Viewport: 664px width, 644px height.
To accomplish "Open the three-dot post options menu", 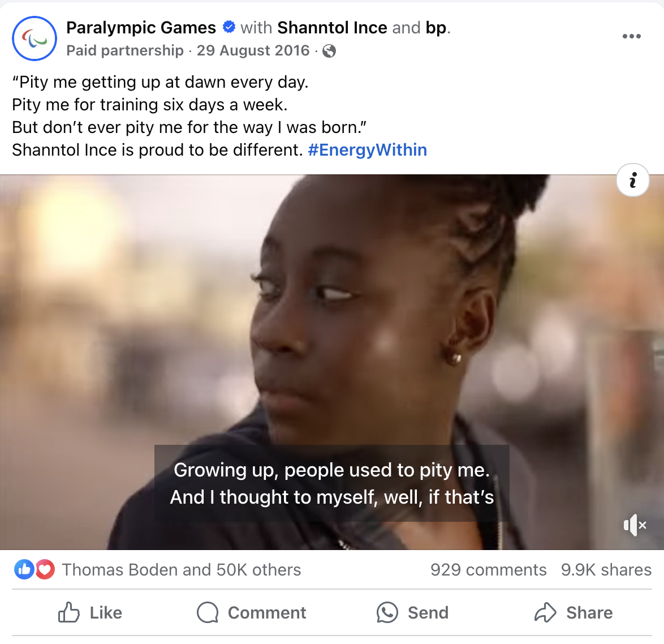I will click(x=631, y=36).
